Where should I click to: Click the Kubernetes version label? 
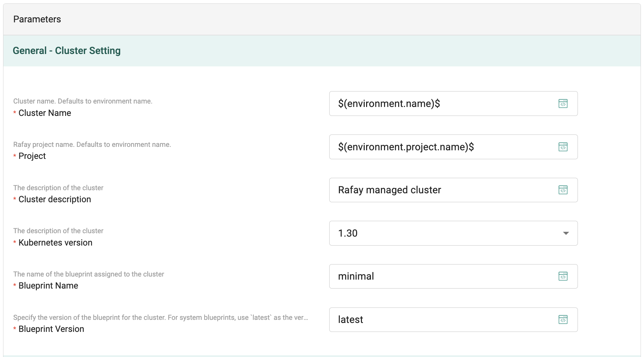[x=55, y=242]
